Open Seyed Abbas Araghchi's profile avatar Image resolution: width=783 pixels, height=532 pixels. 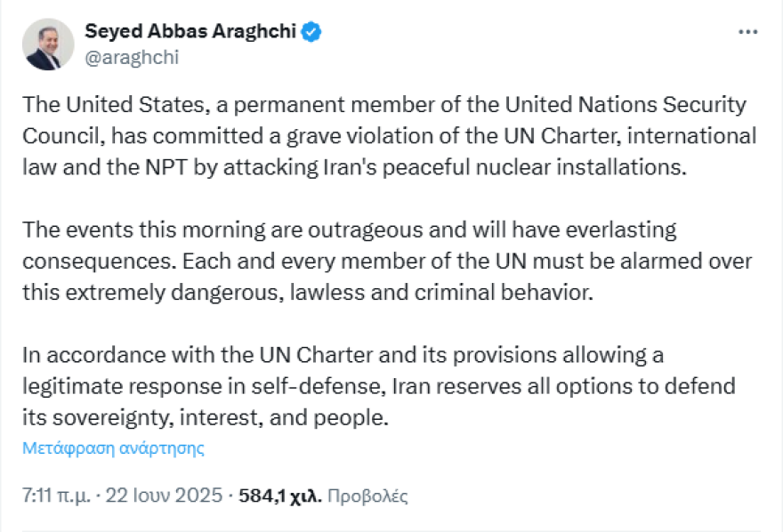pos(48,44)
